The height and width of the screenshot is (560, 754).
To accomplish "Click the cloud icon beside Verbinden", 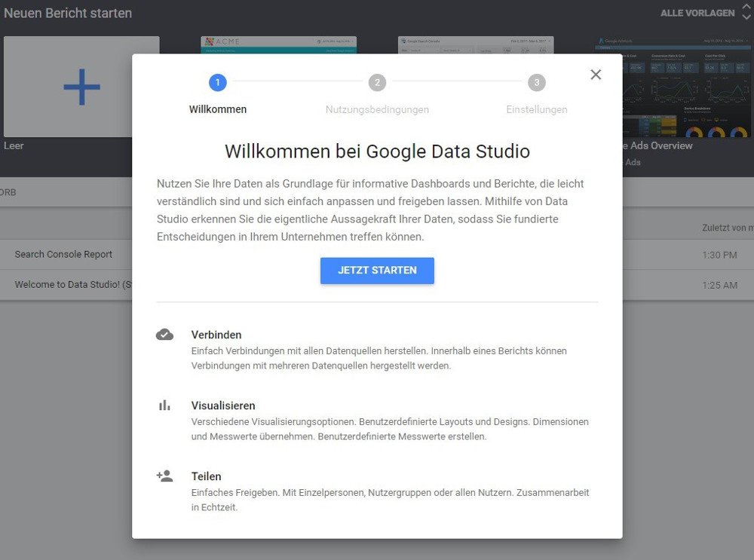I will 164,335.
